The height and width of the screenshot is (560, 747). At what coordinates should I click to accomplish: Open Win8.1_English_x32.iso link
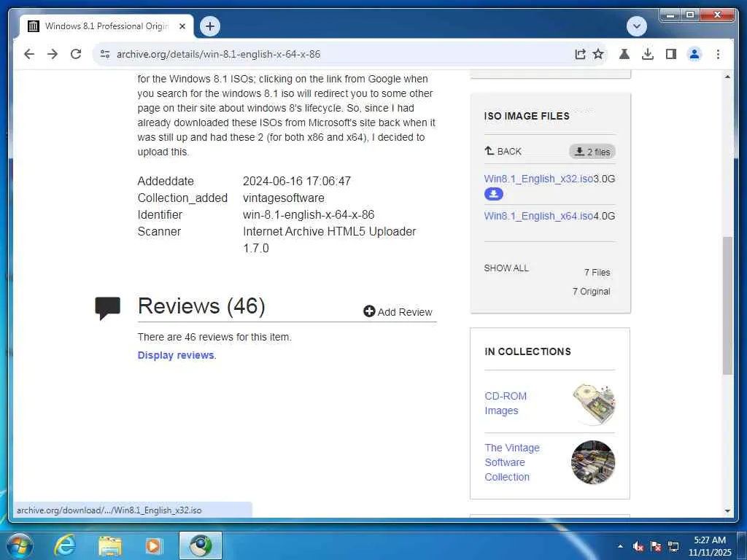538,179
